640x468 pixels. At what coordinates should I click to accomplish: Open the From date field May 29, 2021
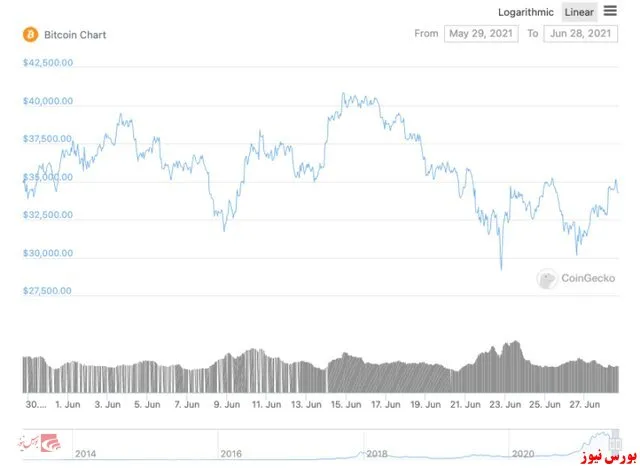click(481, 33)
